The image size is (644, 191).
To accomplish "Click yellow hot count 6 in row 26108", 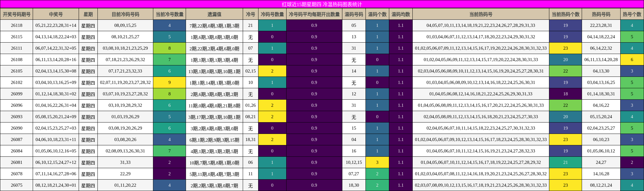I will pyautogui.click(x=632, y=60).
